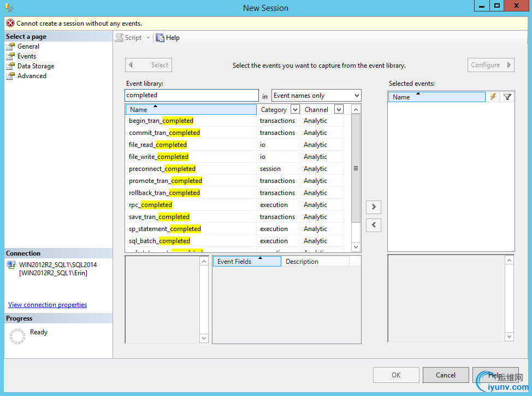Click the Advanced page icon
Screen dimensions: 532x396
(x=10, y=76)
